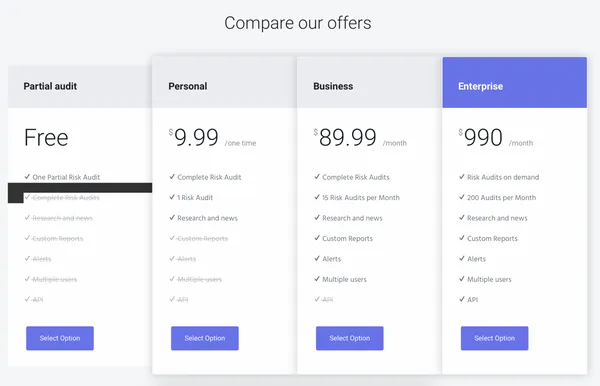Click the Enterprise Multiple users checkmark
Screen dimensions: 600x386
(x=462, y=279)
